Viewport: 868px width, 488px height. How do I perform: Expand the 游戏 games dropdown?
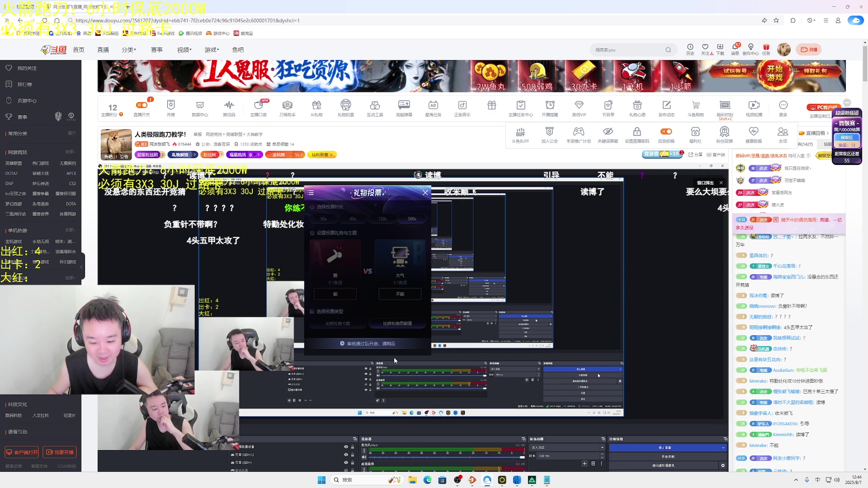click(212, 50)
